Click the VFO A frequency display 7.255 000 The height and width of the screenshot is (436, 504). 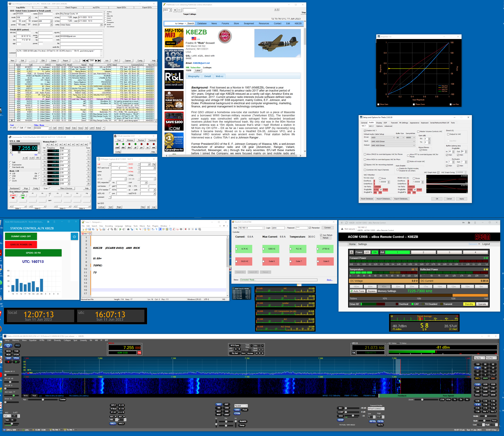(x=125, y=348)
